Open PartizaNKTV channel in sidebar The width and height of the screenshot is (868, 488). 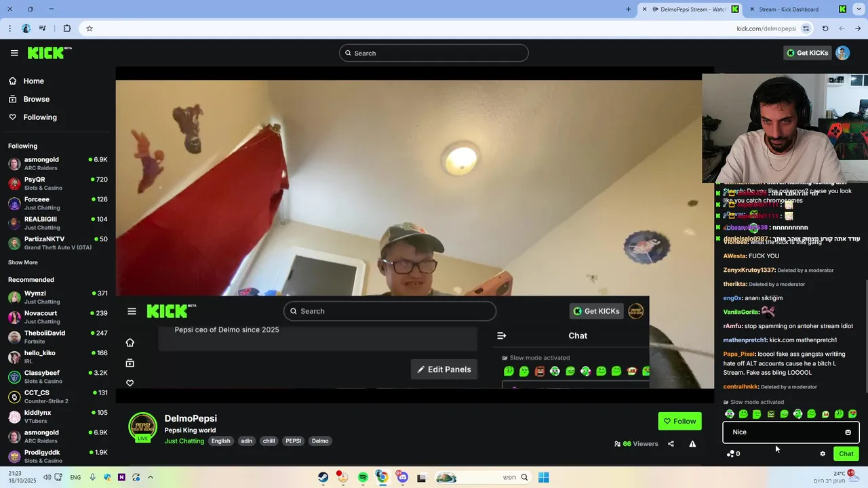click(x=57, y=243)
